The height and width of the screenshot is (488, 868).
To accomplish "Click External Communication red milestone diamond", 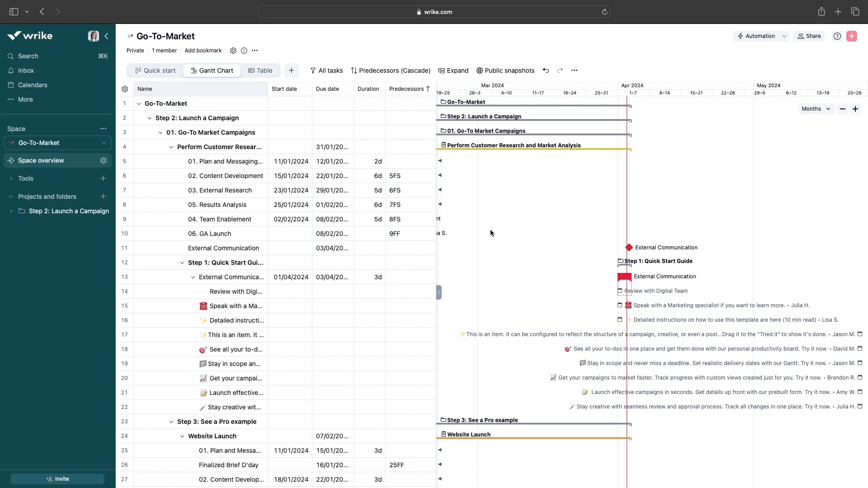I will (x=629, y=248).
